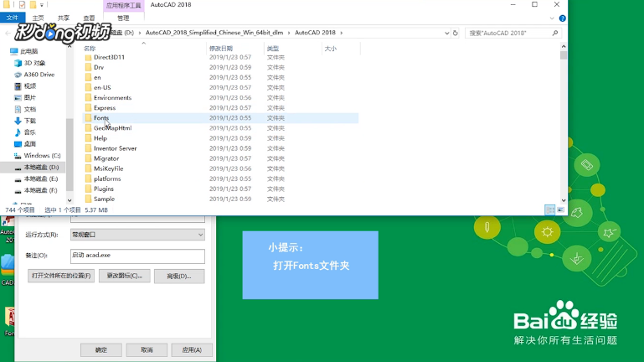Image resolution: width=644 pixels, height=362 pixels.
Task: Select the Express folder icon
Action: [88, 107]
